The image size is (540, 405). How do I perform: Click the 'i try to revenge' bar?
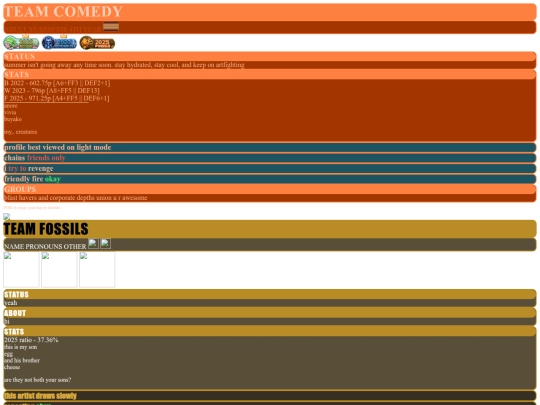coord(270,169)
